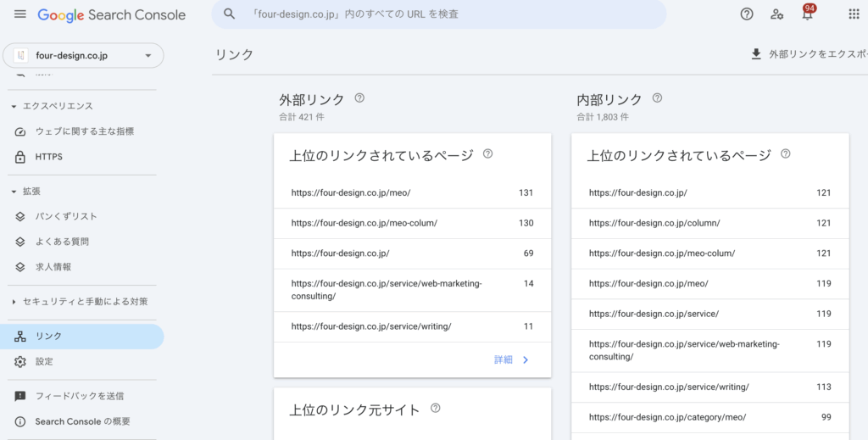Image resolution: width=868 pixels, height=440 pixels.
Task: Click the layers icon for パンくずリスト
Action: 20,216
